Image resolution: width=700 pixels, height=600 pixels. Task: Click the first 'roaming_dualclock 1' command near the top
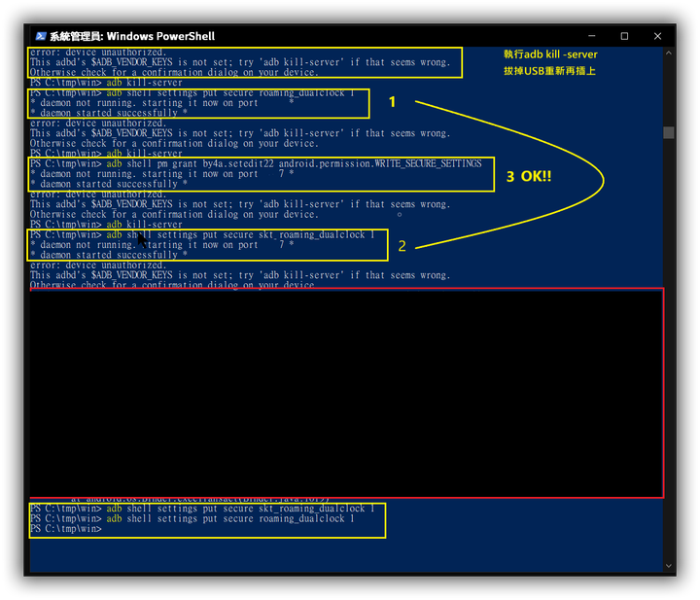(192, 92)
